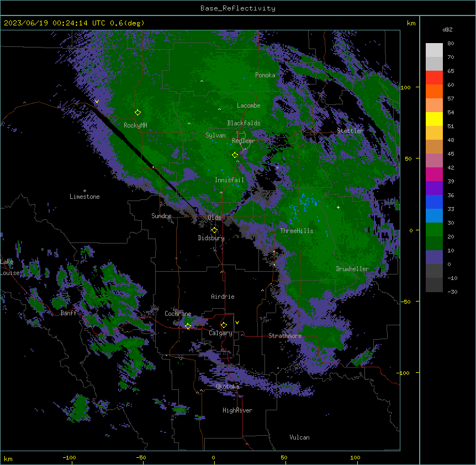The width and height of the screenshot is (476, 465).
Task: Select the 54 dBZ yellow legend swatch
Action: point(434,119)
